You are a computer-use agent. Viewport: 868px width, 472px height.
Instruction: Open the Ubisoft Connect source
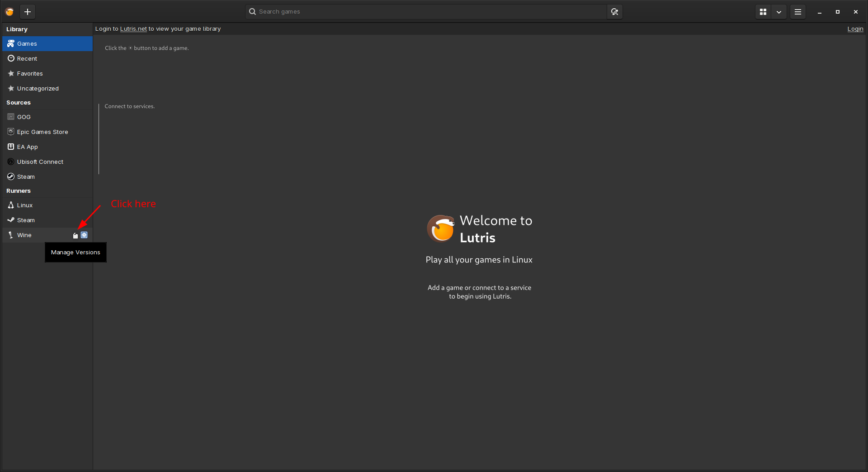coord(40,162)
